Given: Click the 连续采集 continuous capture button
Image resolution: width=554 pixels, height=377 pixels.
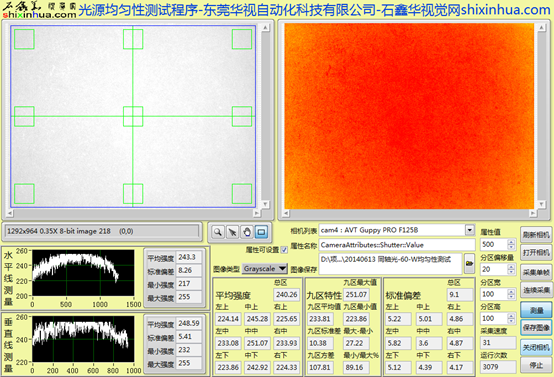Looking at the screenshot, I should [x=536, y=290].
